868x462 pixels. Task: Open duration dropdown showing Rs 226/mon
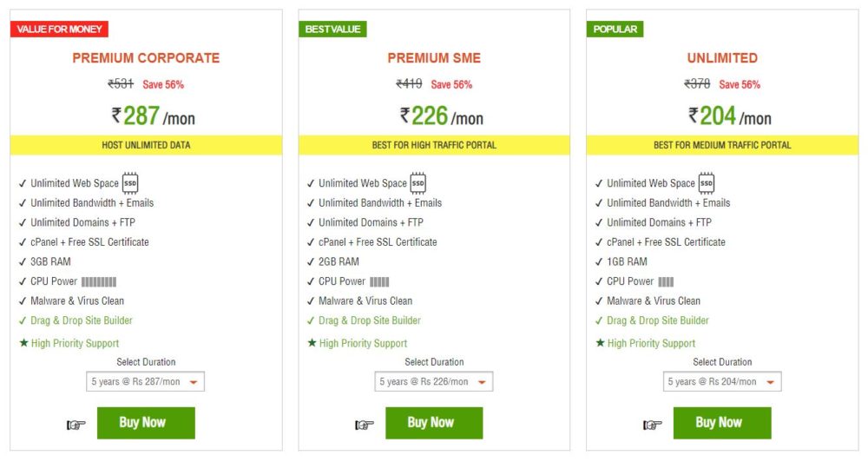click(434, 381)
